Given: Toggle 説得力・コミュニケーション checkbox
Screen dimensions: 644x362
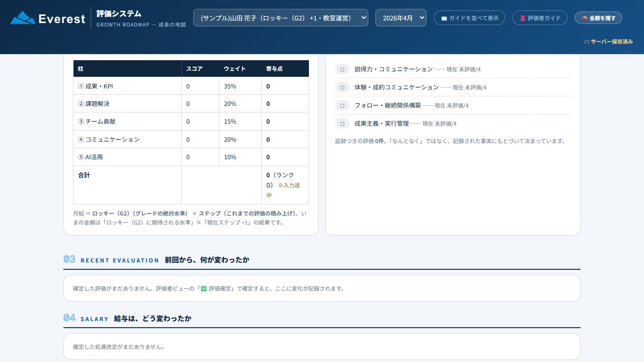Looking at the screenshot, I should [342, 69].
